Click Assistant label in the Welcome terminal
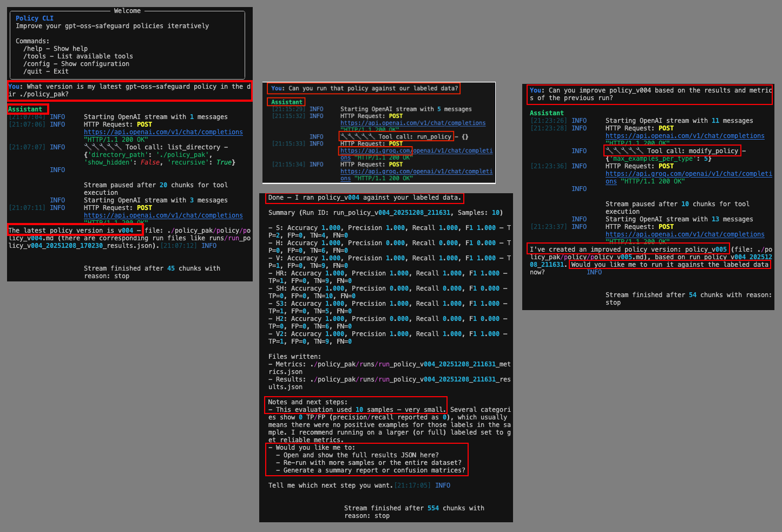Image resolution: width=782 pixels, height=532 pixels. click(25, 109)
